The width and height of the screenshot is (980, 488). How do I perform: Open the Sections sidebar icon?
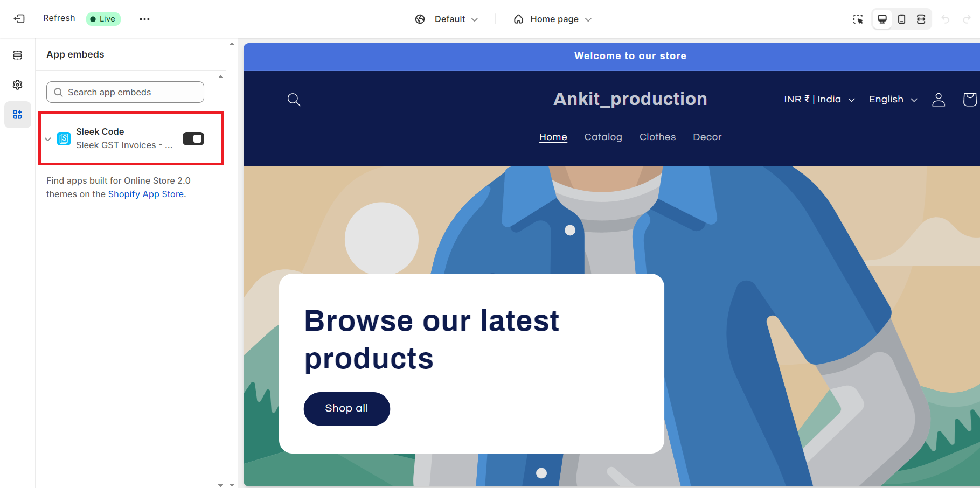18,55
